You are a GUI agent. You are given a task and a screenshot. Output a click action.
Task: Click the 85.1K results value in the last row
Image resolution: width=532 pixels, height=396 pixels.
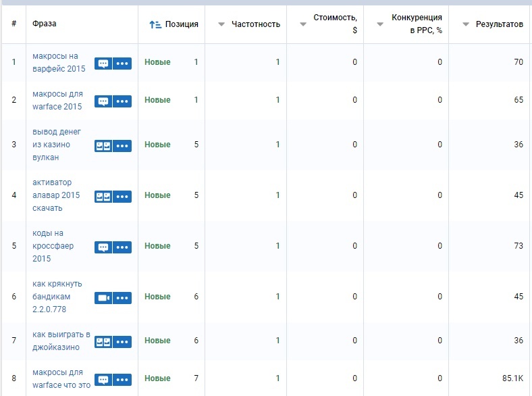(512, 378)
